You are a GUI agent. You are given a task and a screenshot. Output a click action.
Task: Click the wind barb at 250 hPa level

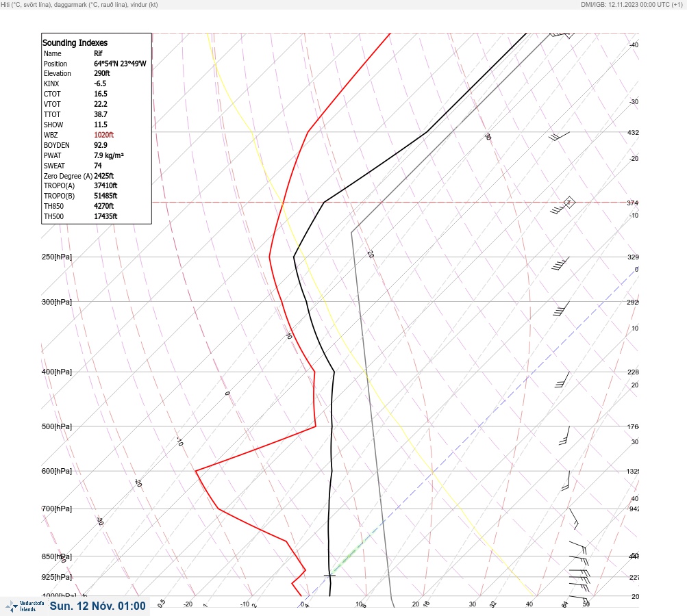560,263
